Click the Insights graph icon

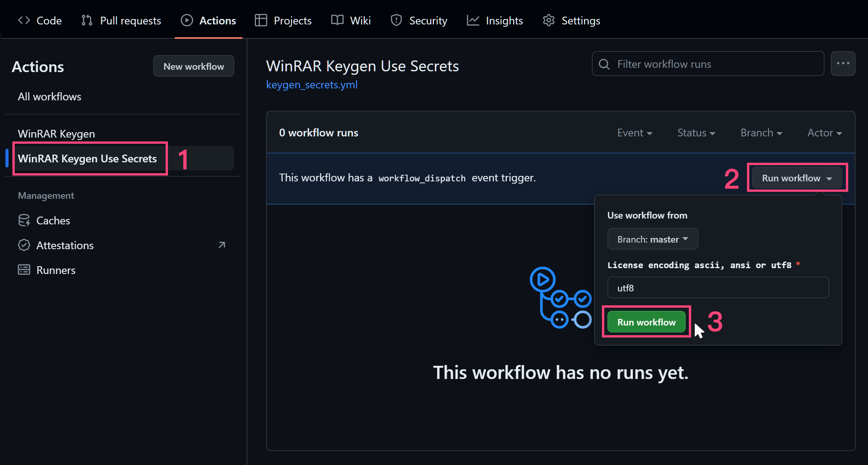[x=473, y=20]
